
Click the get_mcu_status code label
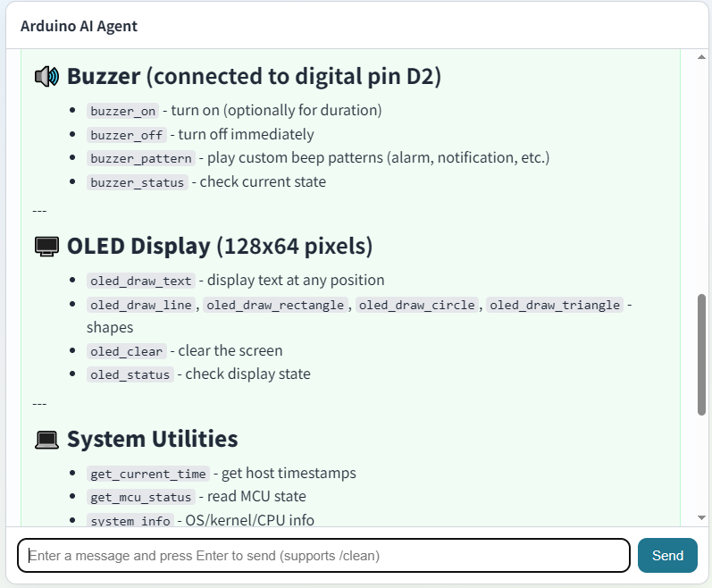point(141,497)
